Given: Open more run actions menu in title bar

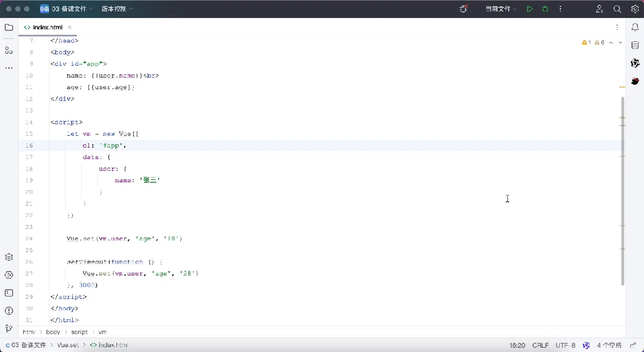Looking at the screenshot, I should pyautogui.click(x=560, y=8).
